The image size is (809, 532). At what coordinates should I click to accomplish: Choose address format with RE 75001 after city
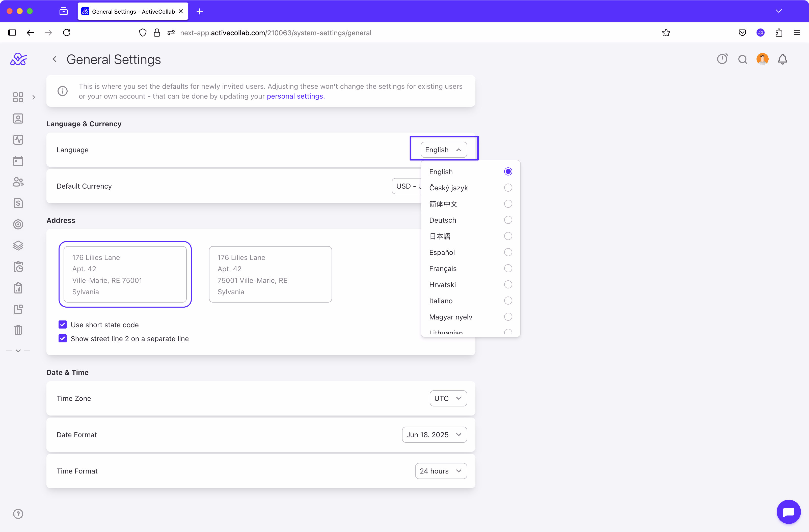coord(125,274)
